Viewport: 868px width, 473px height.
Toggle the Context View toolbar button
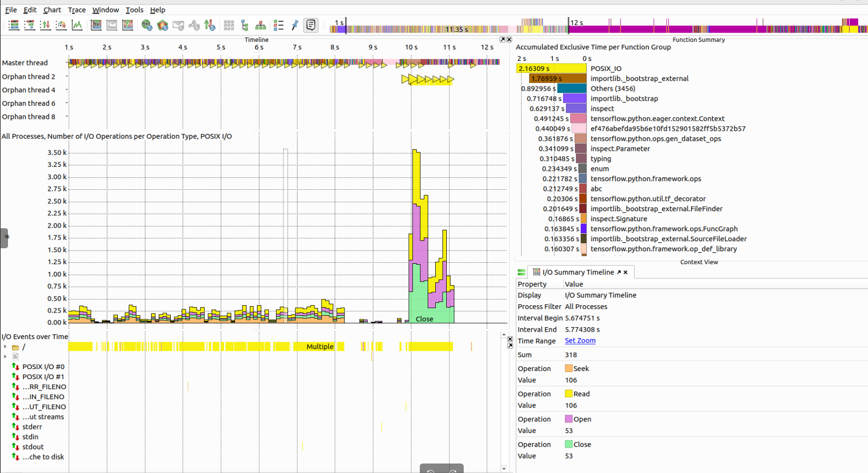point(310,25)
